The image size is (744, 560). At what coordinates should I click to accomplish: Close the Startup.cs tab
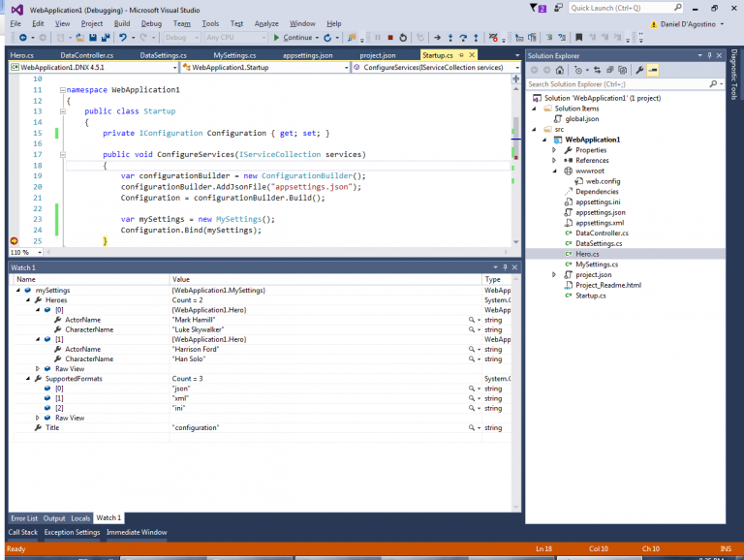coord(472,55)
